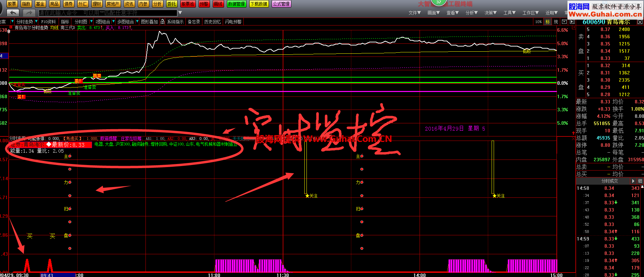Open the 闪电预警 tab
The width and height of the screenshot is (644, 277).
(233, 22)
